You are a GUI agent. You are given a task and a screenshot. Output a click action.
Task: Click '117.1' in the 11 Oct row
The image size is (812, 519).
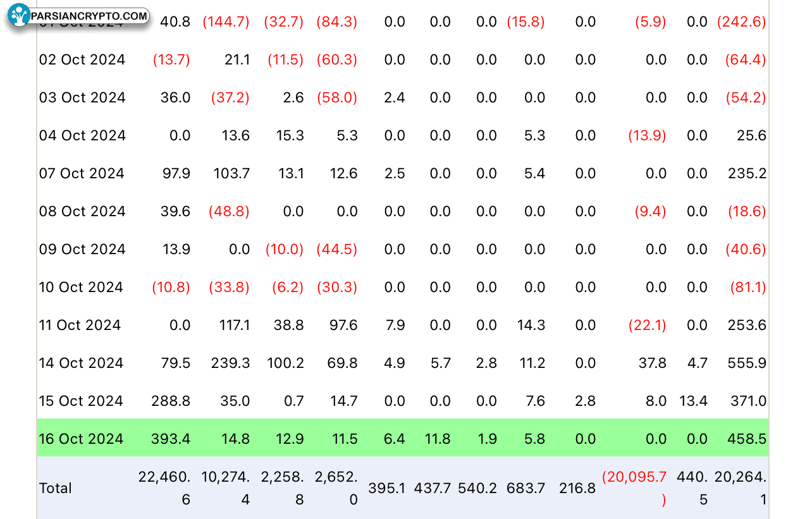tap(235, 325)
